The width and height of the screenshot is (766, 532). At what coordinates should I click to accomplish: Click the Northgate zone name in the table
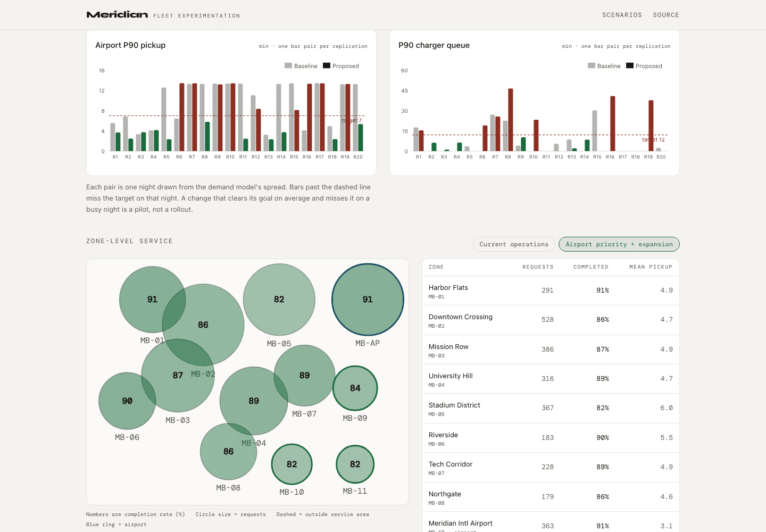coord(445,494)
